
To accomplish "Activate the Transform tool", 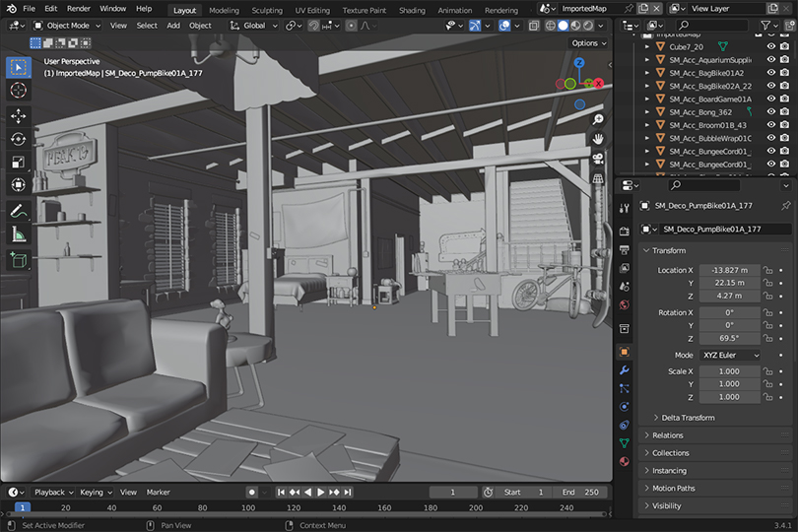I will pos(19,184).
